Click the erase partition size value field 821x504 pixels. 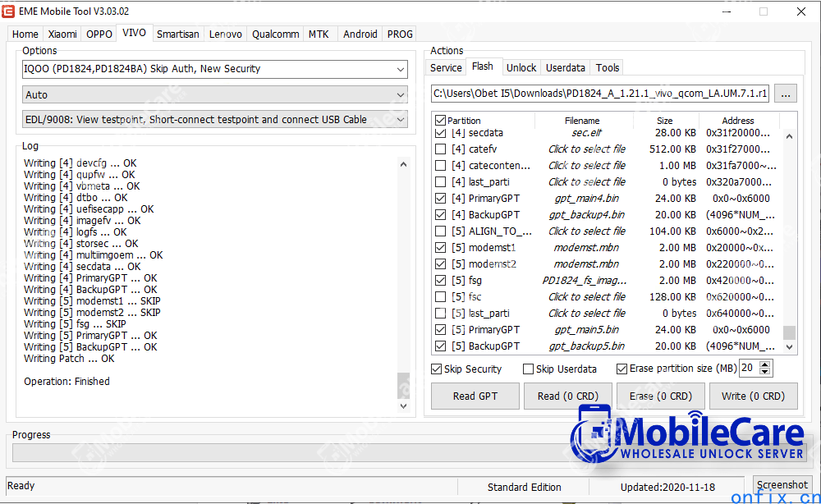749,369
